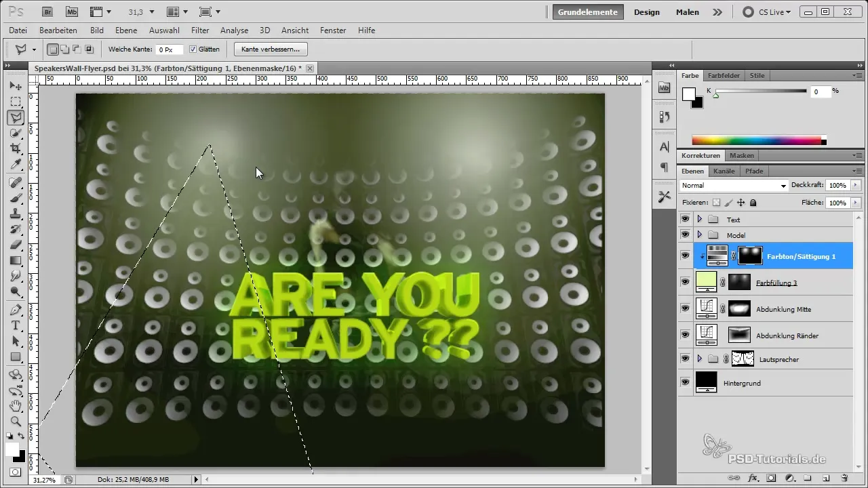Delete the selected layer with trash icon
This screenshot has height=488, width=868.
(x=844, y=478)
